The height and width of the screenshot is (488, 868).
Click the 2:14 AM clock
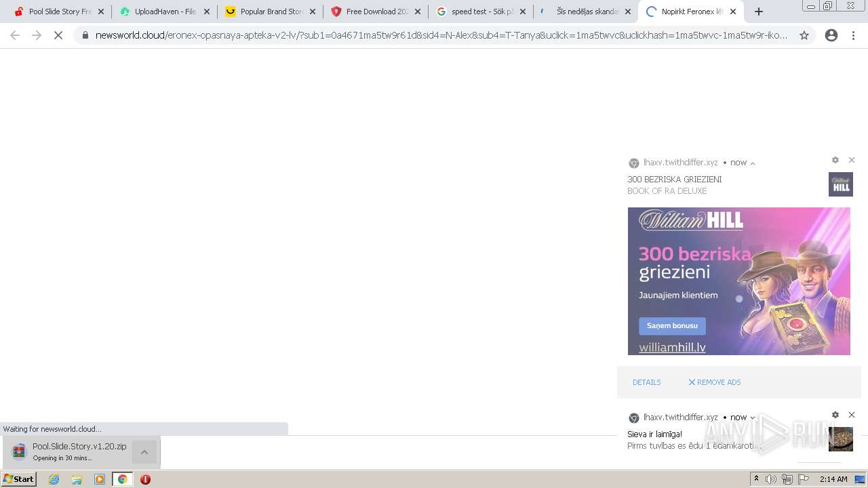click(x=833, y=479)
